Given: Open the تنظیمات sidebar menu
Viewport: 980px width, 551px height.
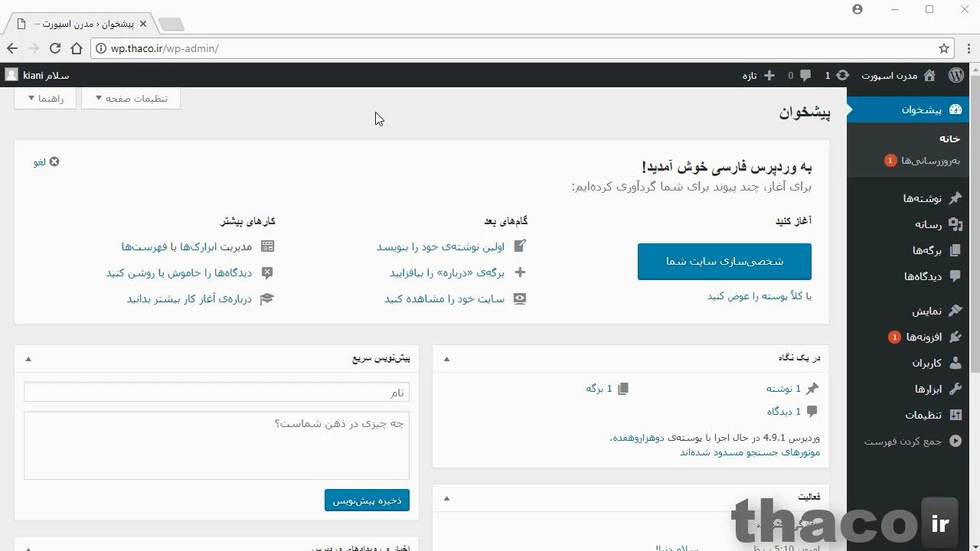Looking at the screenshot, I should point(909,415).
